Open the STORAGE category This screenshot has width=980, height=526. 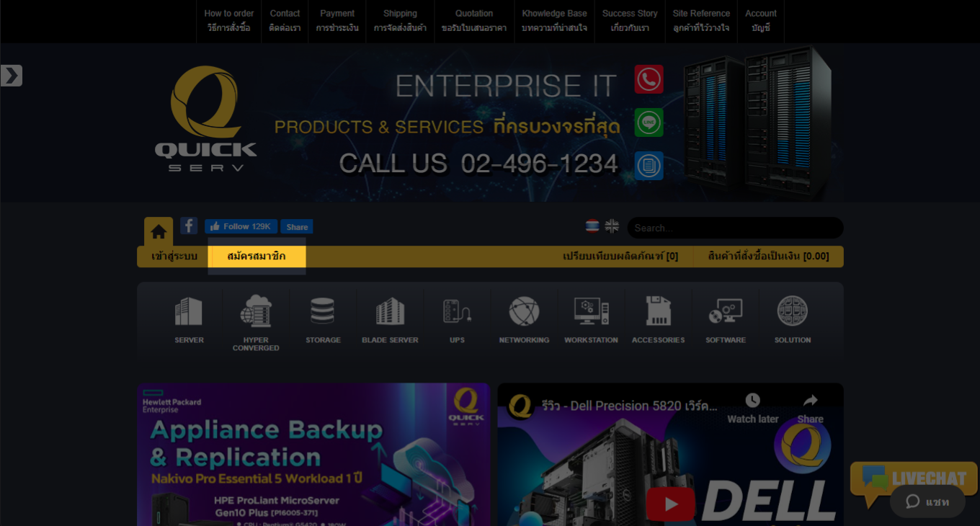[323, 320]
